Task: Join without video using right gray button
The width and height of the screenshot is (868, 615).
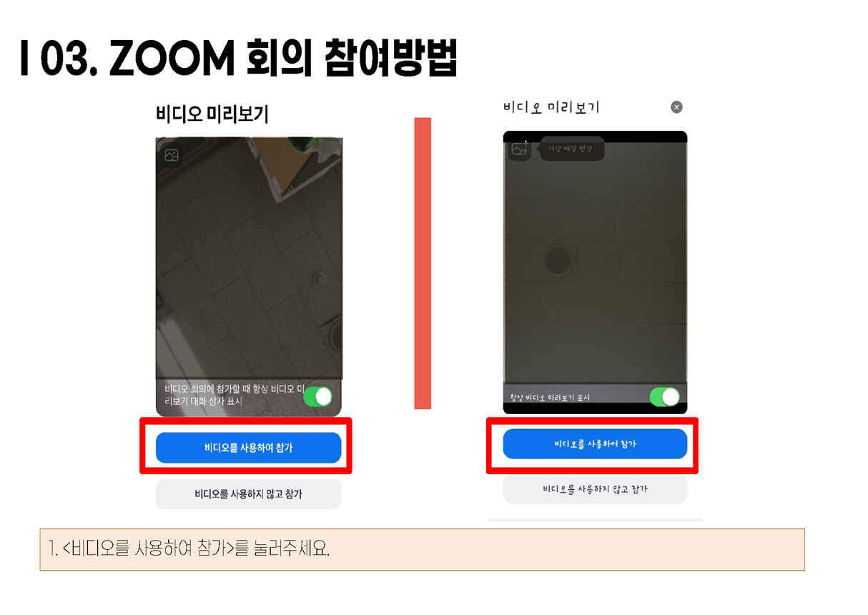Action: point(595,490)
